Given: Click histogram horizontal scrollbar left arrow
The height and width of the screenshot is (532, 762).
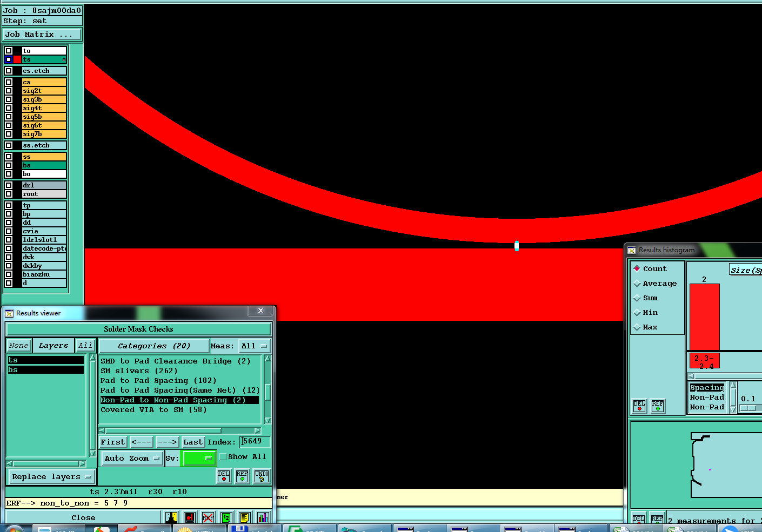Looking at the screenshot, I should click(691, 376).
